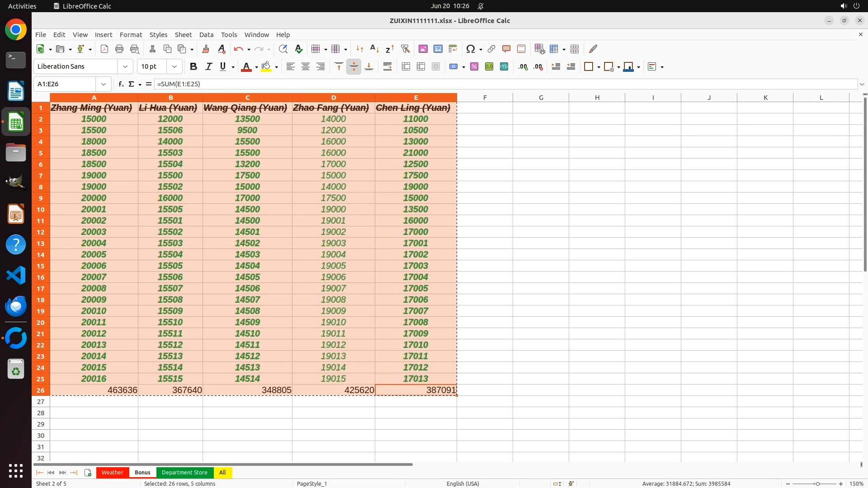Click the Clone Formatting paintbrush icon
The width and height of the screenshot is (868, 488).
[206, 49]
